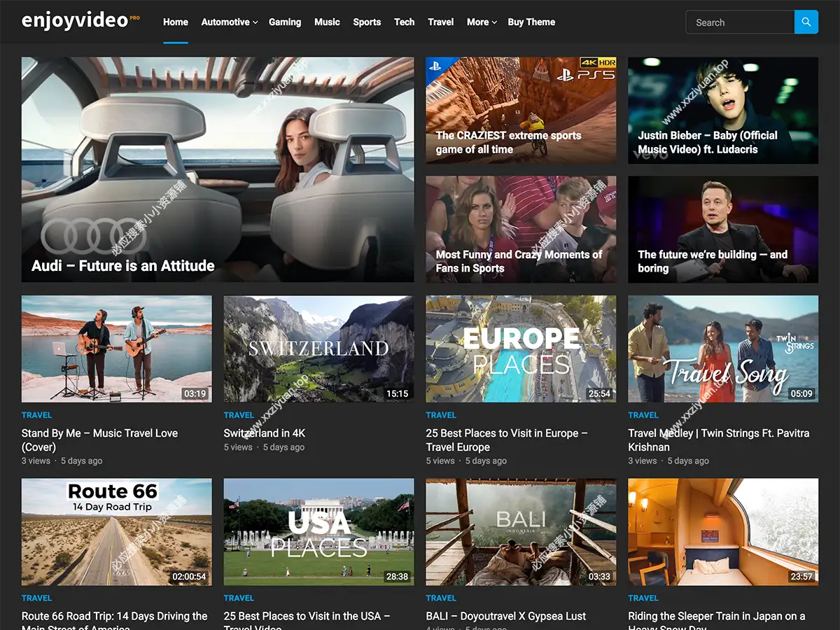
Task: Expand the Automotive dropdown menu
Action: coord(229,22)
